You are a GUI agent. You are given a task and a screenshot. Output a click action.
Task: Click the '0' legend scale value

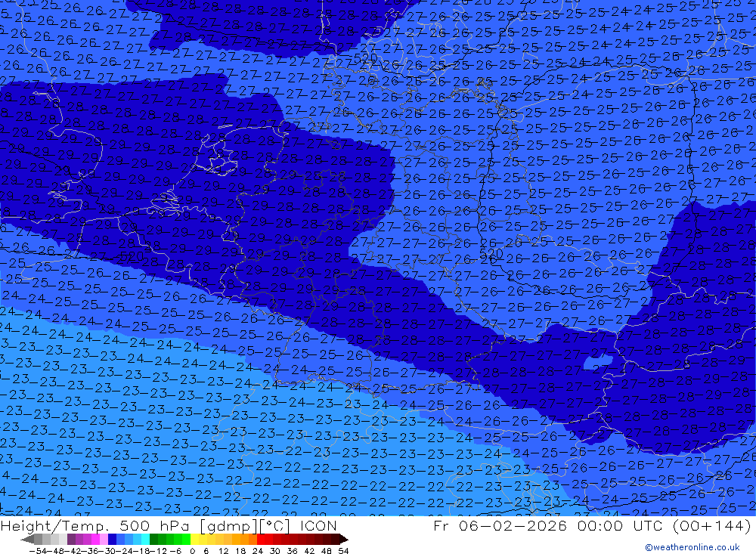[x=192, y=551]
